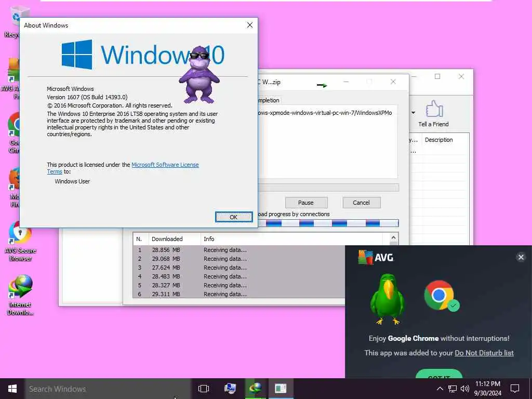
Task: Select connection row 5 with 28.327 MB
Action: [239, 285]
